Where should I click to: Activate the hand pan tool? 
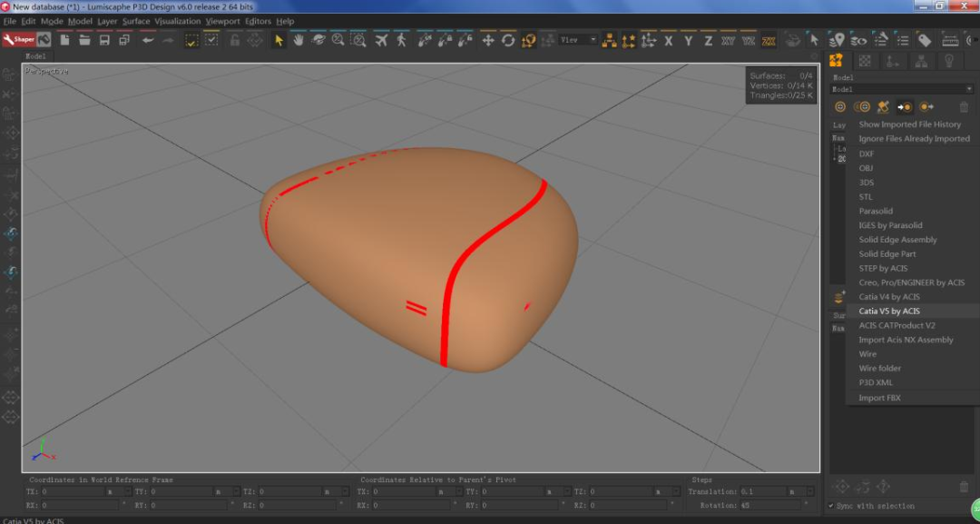pos(299,40)
